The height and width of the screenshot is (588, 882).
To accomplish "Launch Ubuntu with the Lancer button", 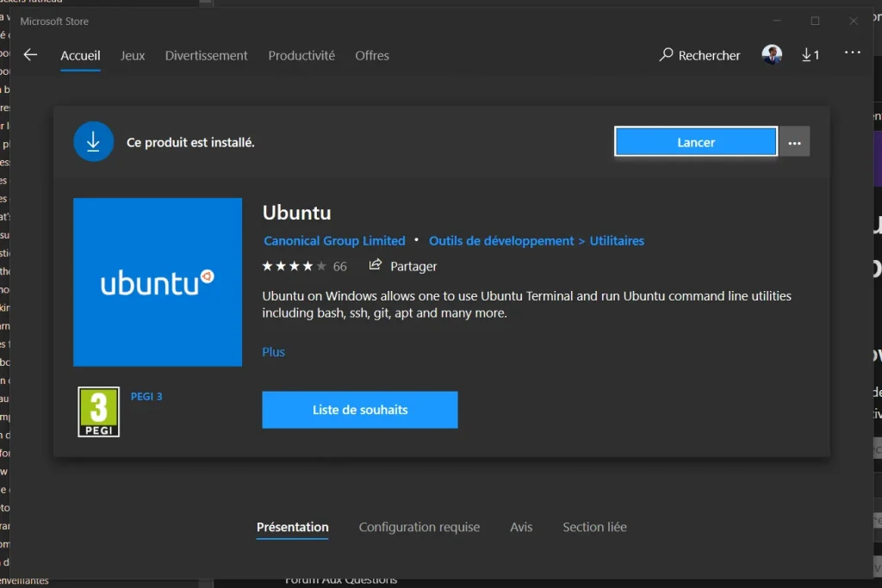I will (696, 142).
